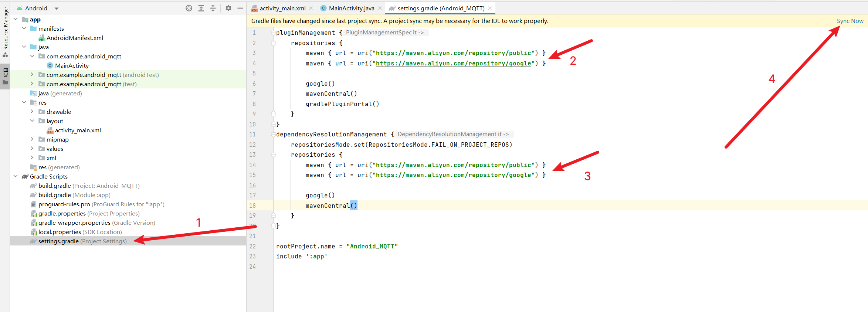Screen dimensions: 868x312
Task: Fold pluginManagement block at line 1
Action: click(274, 33)
